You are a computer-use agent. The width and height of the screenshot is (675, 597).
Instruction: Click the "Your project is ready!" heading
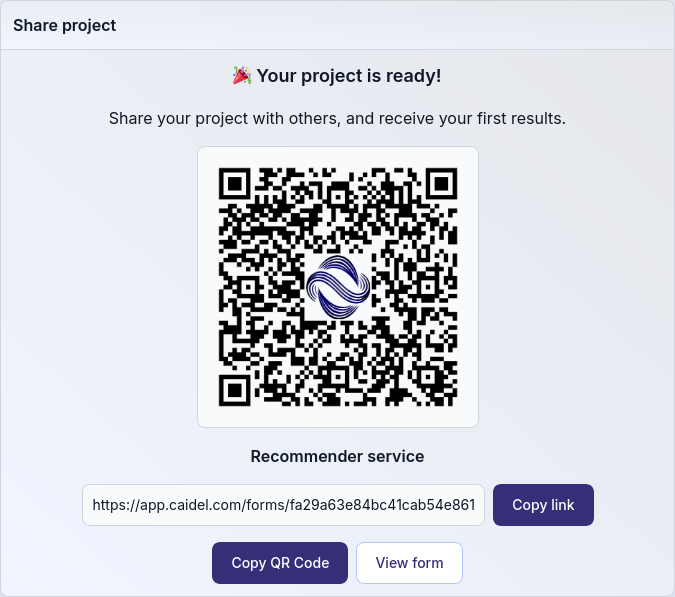(x=348, y=76)
